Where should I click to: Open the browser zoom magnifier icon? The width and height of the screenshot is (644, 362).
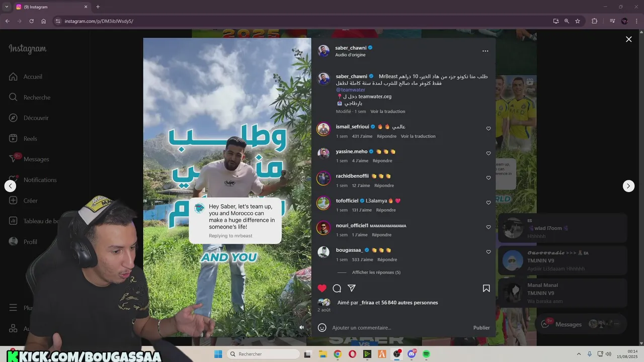coord(567,21)
